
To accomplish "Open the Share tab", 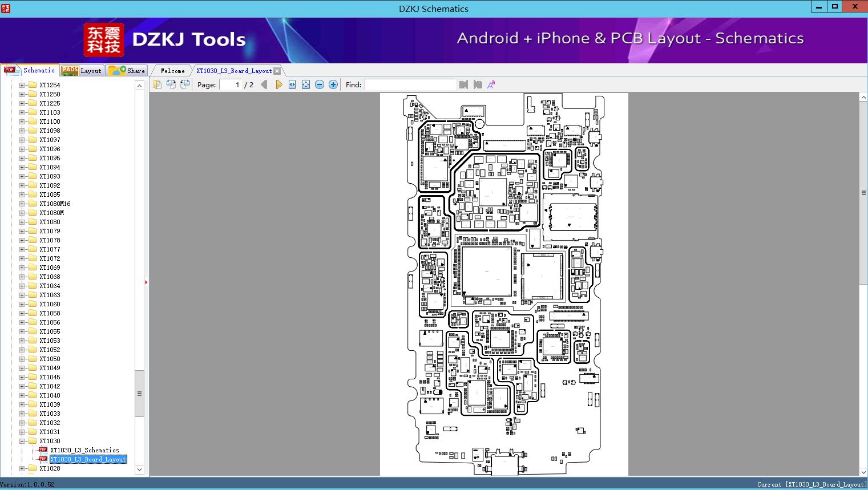I will coord(127,71).
